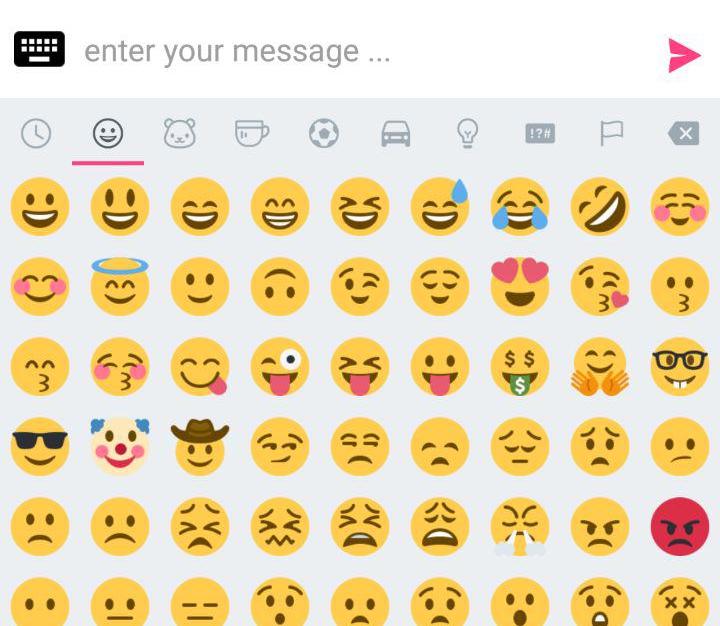Screen dimensions: 720x626
Task: Insert the tears-of-joy laughing emoji
Action: tap(520, 206)
